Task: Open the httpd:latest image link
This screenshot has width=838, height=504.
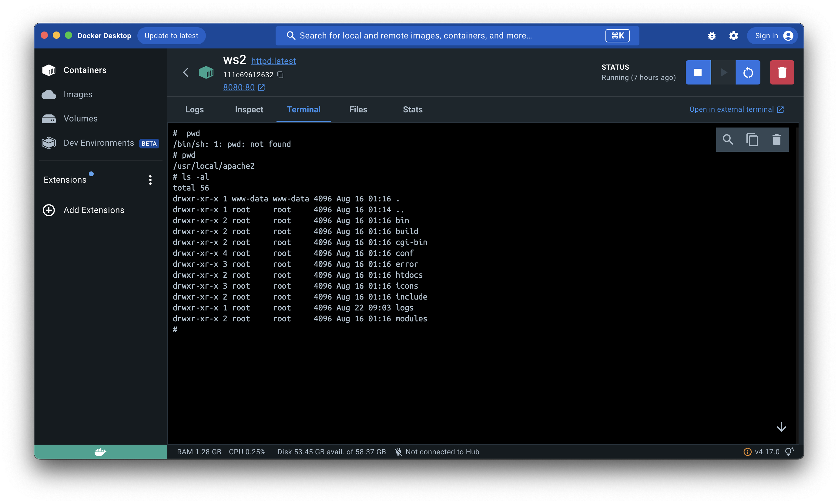Action: coord(273,61)
